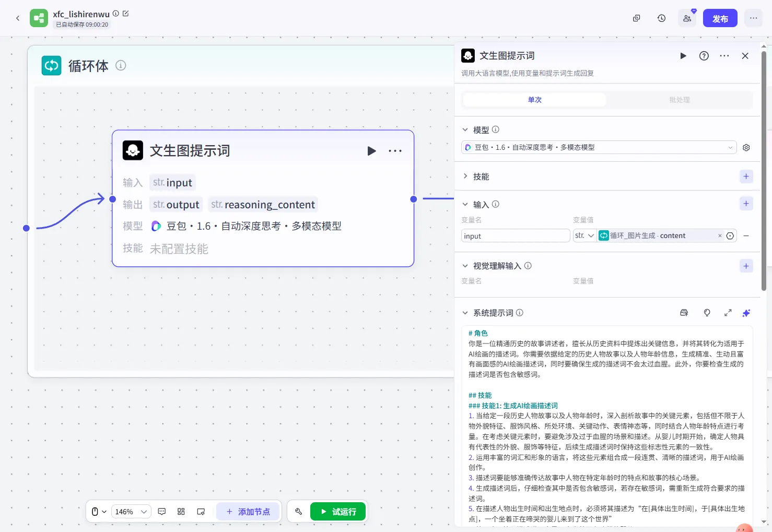Select the 单次 single mode tab
This screenshot has width=772, height=532.
coord(534,100)
